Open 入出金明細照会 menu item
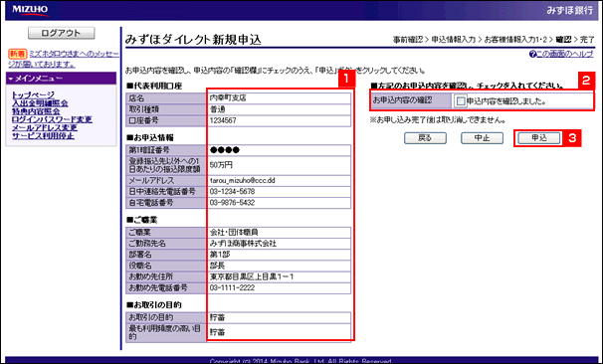 pos(40,103)
